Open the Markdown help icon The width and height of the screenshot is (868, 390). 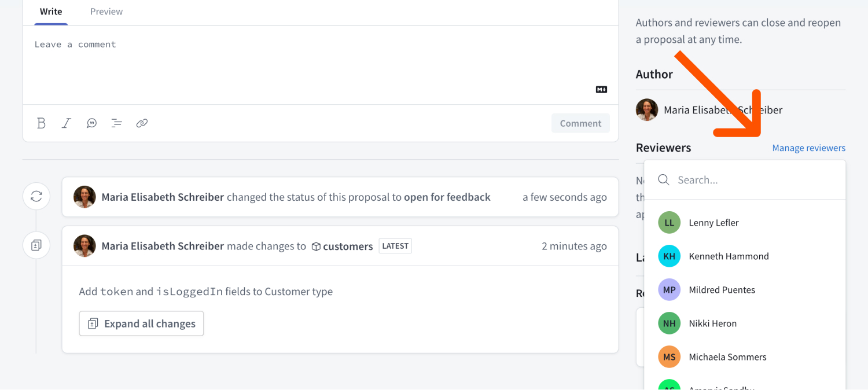601,89
